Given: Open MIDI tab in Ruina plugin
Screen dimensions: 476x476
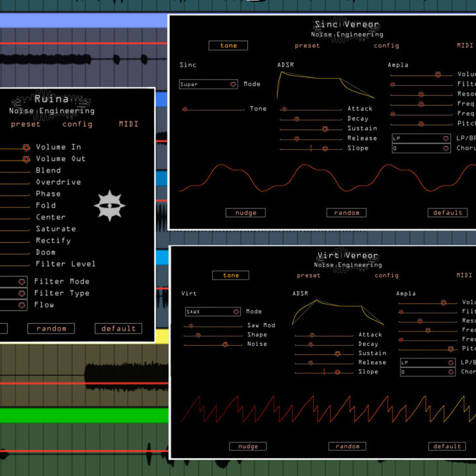Looking at the screenshot, I should 128,124.
